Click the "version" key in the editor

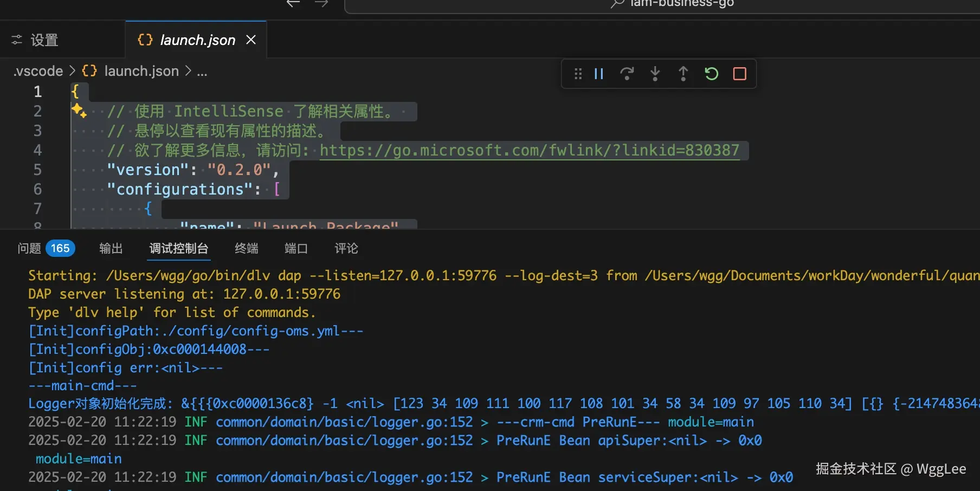click(148, 170)
